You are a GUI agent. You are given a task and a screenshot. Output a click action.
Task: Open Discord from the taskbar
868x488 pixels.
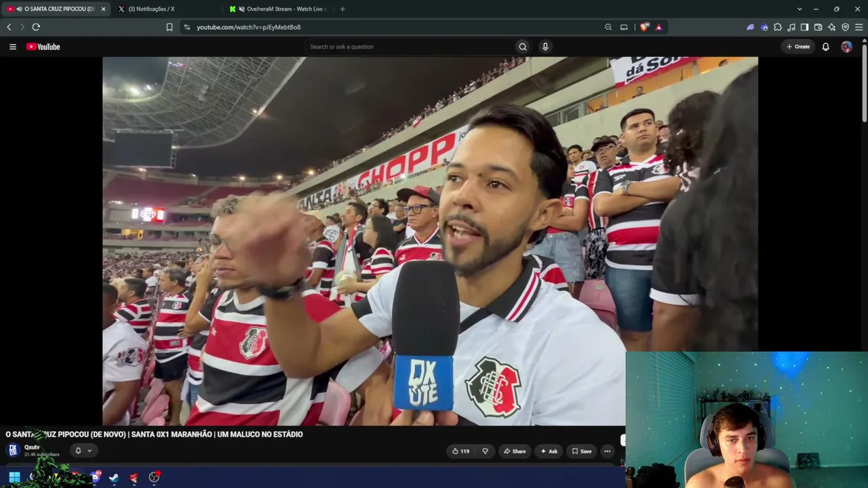[x=95, y=477]
